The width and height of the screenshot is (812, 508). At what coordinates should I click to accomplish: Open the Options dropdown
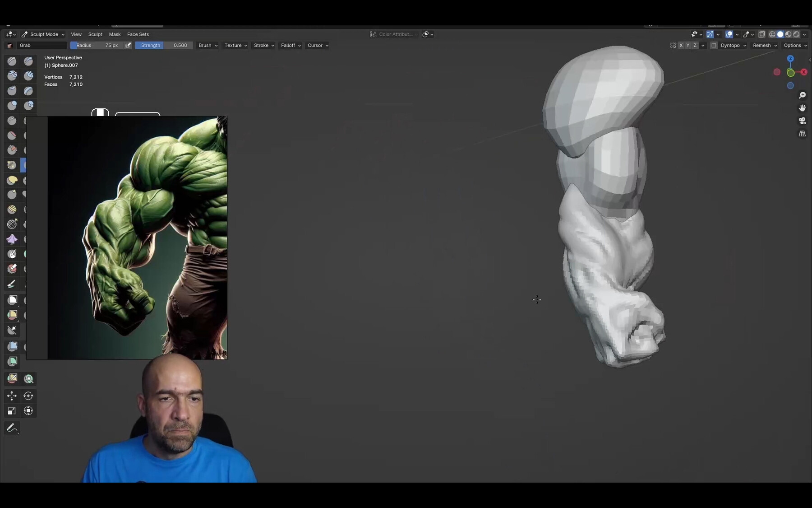[x=795, y=46]
